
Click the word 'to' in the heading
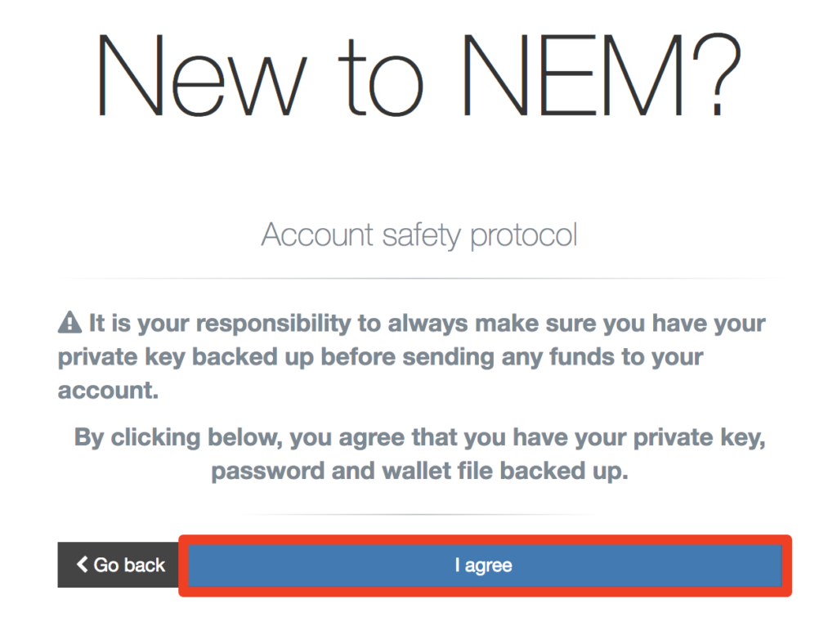pos(383,78)
